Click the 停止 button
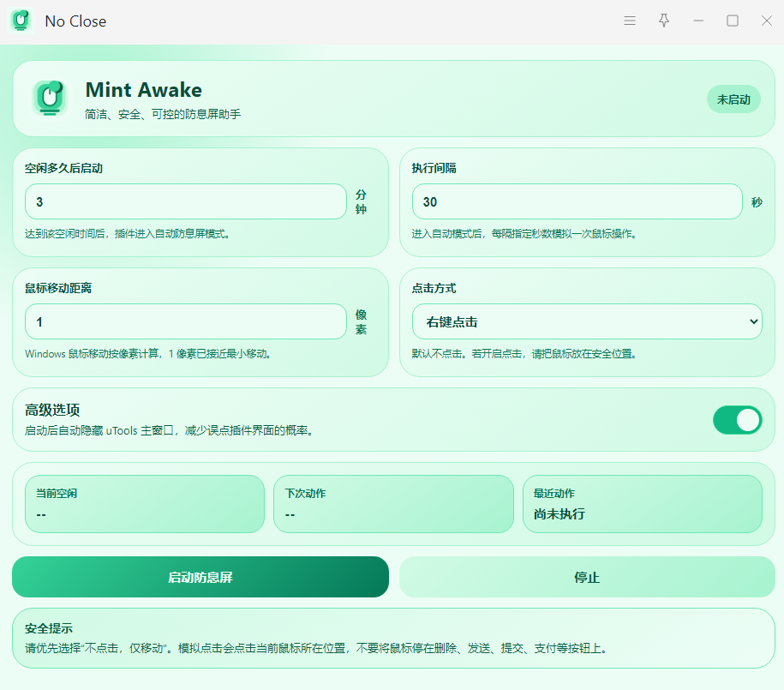This screenshot has height=690, width=784. pos(587,577)
